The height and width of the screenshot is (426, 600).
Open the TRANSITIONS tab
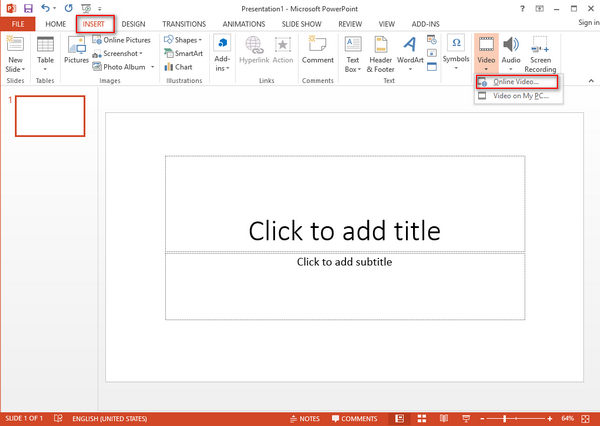pyautogui.click(x=184, y=24)
